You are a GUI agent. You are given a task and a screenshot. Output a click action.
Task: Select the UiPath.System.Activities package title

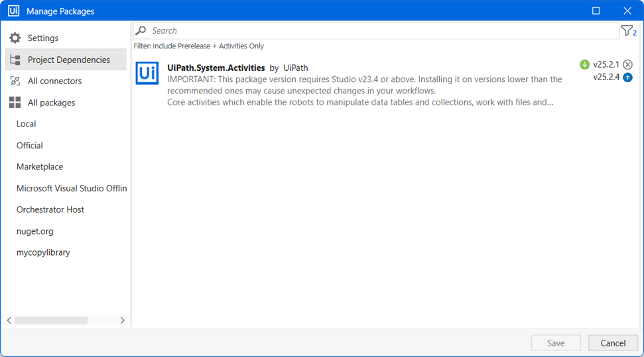click(x=216, y=68)
